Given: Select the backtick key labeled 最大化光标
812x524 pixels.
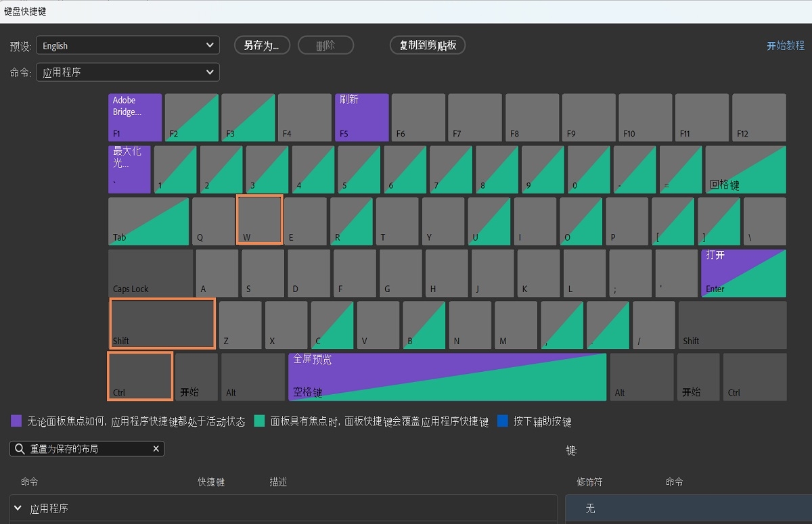Looking at the screenshot, I should (x=129, y=169).
